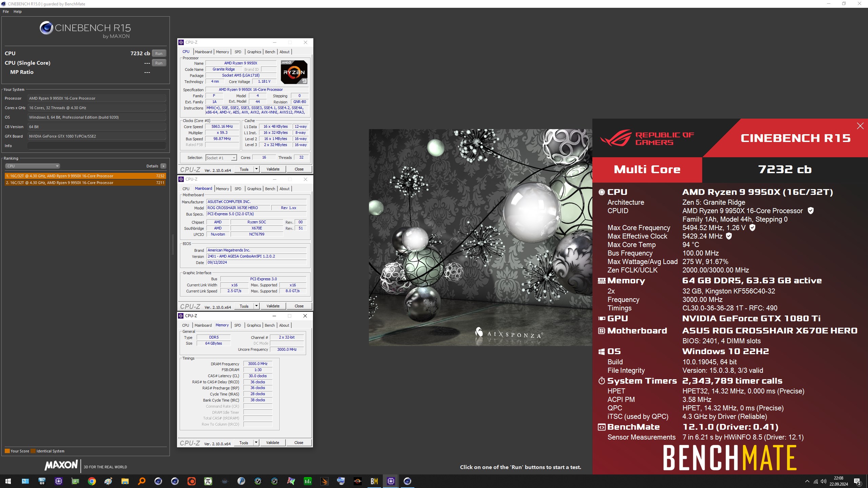This screenshot has height=488, width=868.
Task: Open the network Wi-Fi tray icon
Action: 815,482
